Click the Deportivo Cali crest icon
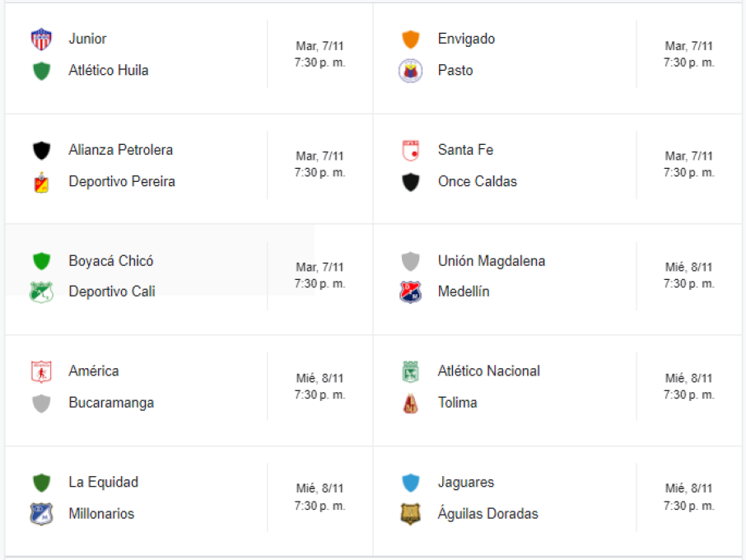This screenshot has width=746, height=560. (x=41, y=292)
